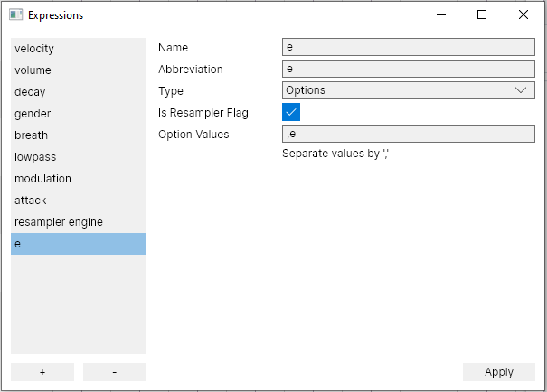547x392 pixels.
Task: Uncheck the Is Resampler Flag checkbox
Action: pos(291,113)
